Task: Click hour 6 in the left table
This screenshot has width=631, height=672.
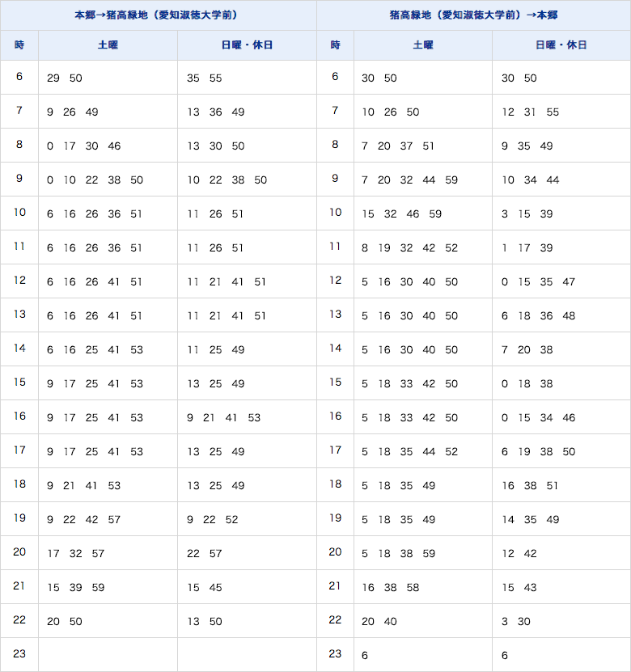Action: pyautogui.click(x=19, y=77)
